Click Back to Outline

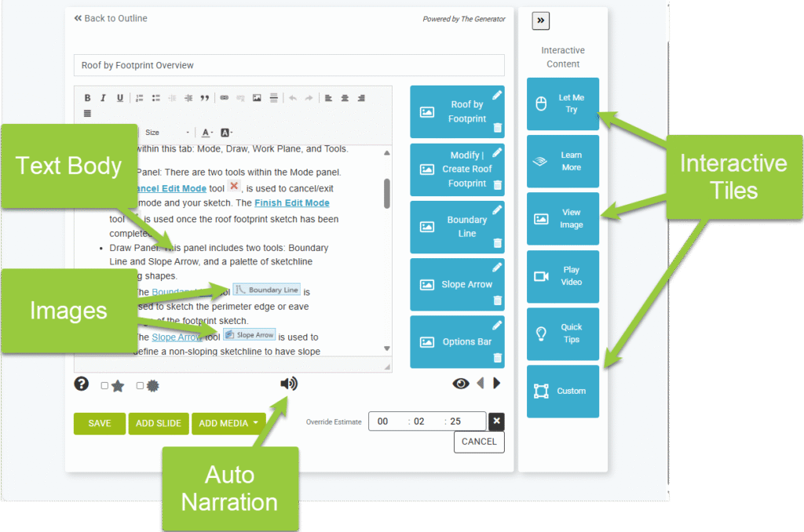coord(110,18)
